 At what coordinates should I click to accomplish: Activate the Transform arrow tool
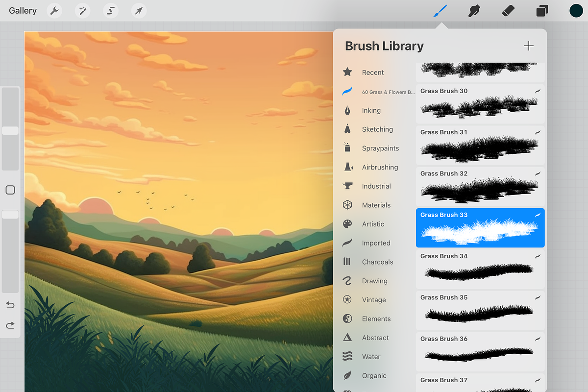140,11
